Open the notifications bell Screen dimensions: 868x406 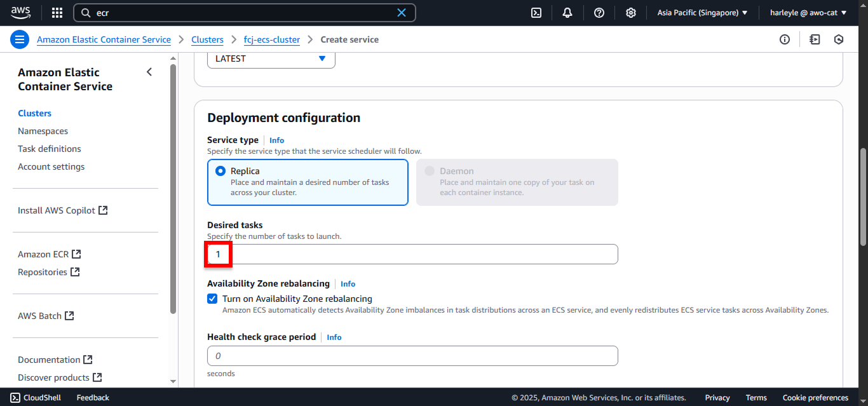point(567,13)
